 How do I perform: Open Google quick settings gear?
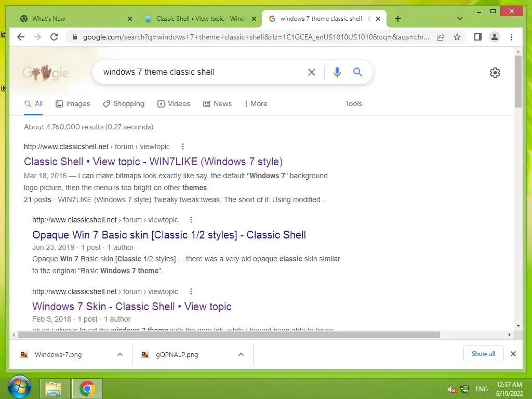point(495,73)
